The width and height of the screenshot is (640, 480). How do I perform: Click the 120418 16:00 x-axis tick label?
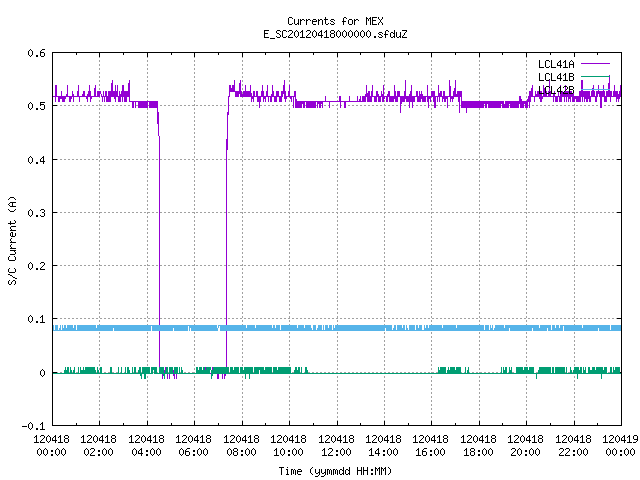tap(431, 446)
